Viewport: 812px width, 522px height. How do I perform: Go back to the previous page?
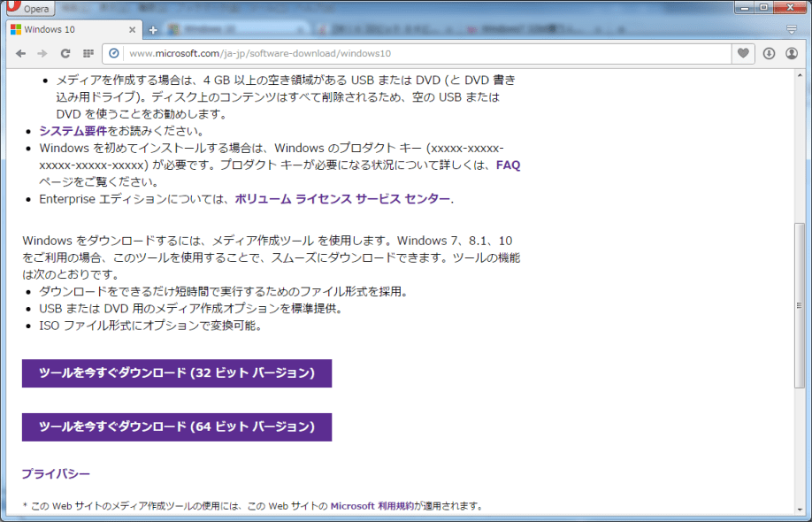tap(21, 54)
